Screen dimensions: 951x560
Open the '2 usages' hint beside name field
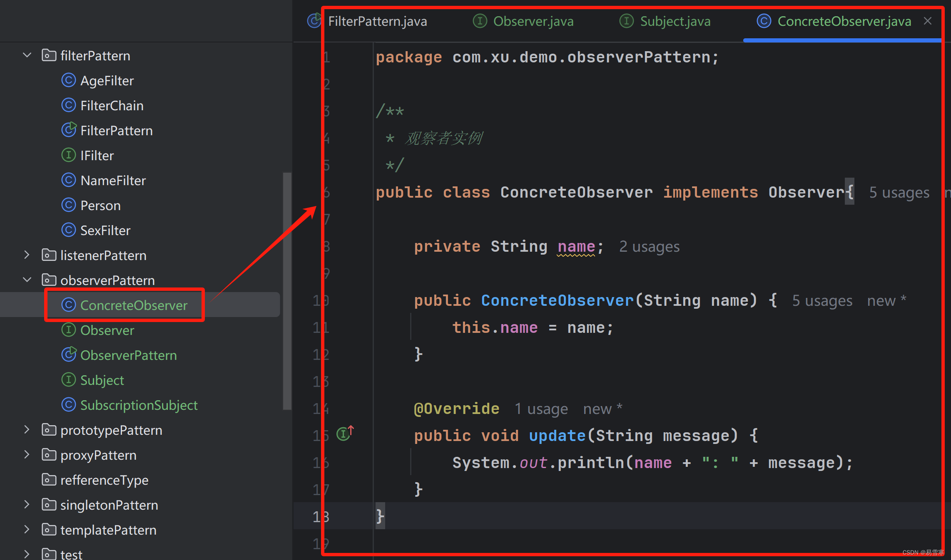pyautogui.click(x=649, y=247)
